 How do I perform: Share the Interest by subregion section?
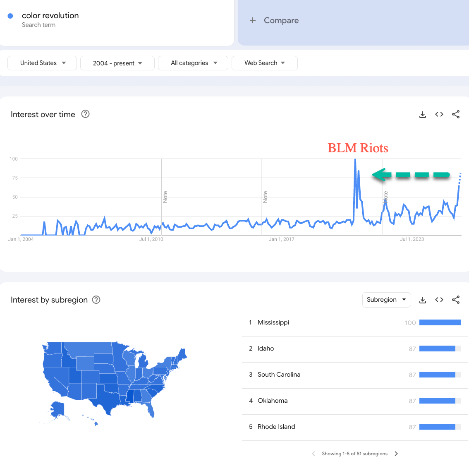pos(456,300)
